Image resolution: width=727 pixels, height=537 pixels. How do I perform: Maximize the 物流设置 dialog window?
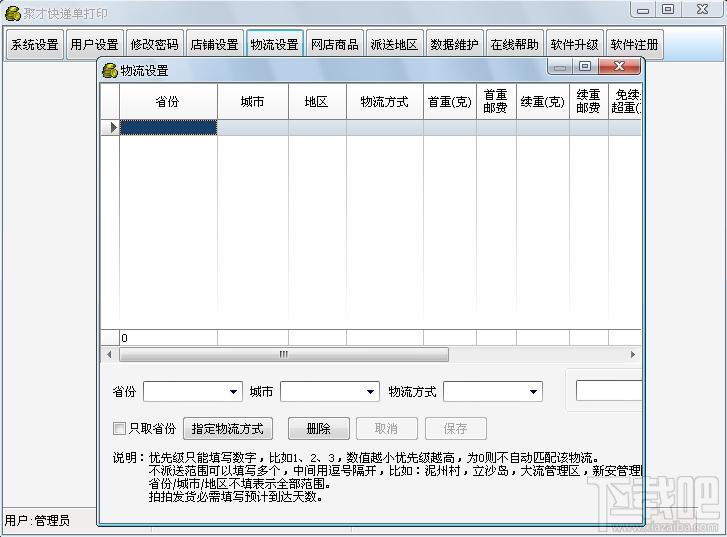585,66
